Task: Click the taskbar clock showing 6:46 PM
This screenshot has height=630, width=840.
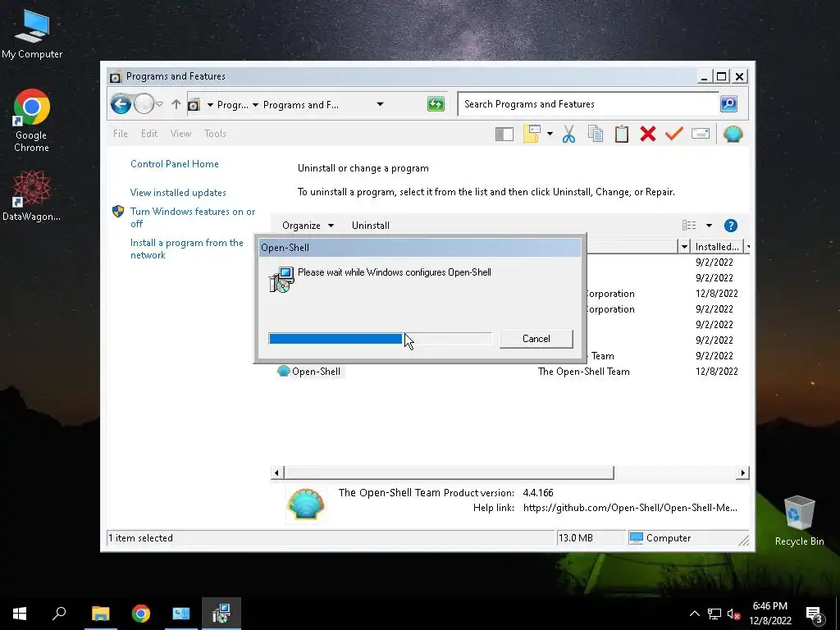Action: point(769,614)
